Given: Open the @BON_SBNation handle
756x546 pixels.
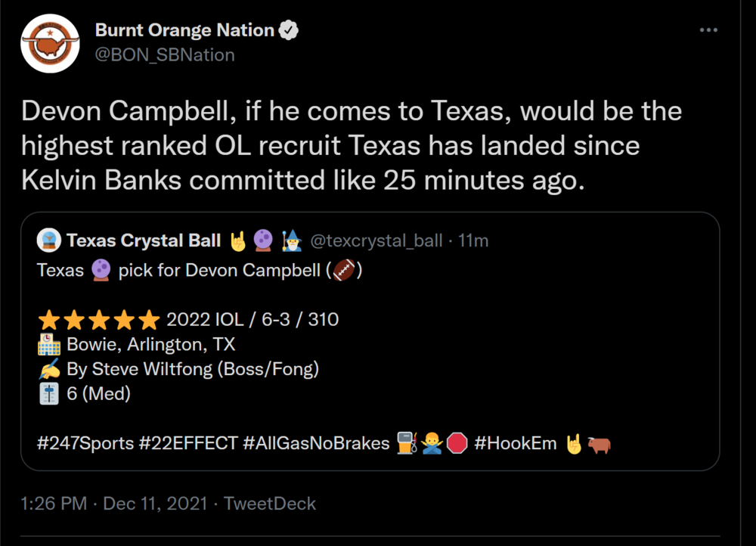Looking at the screenshot, I should point(165,54).
